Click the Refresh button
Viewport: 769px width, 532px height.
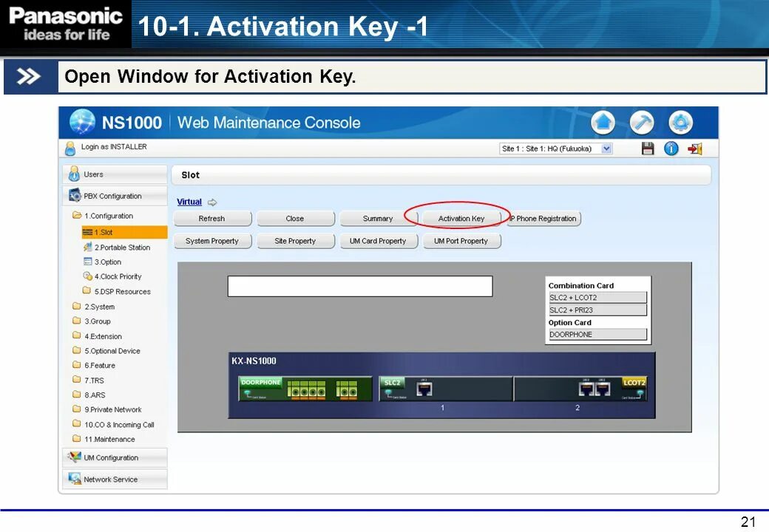212,219
